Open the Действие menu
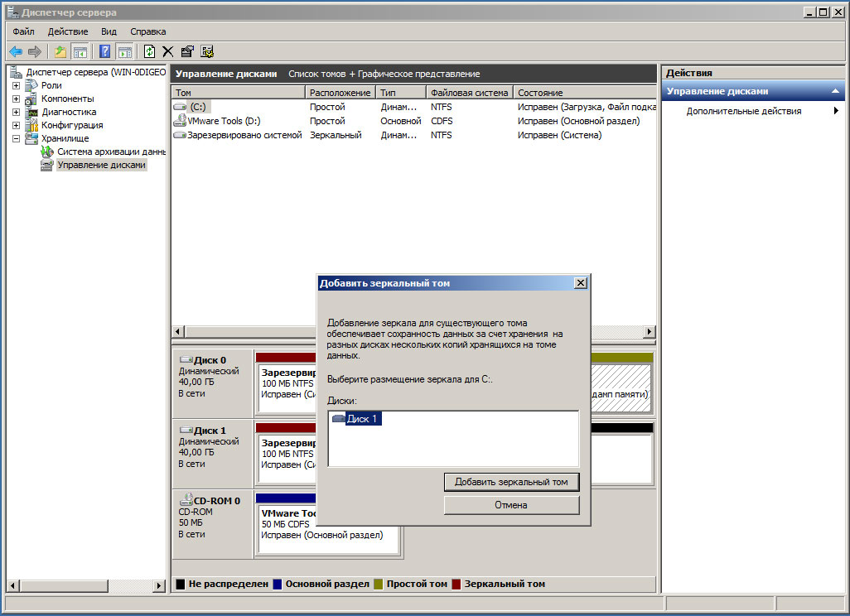 pos(68,31)
